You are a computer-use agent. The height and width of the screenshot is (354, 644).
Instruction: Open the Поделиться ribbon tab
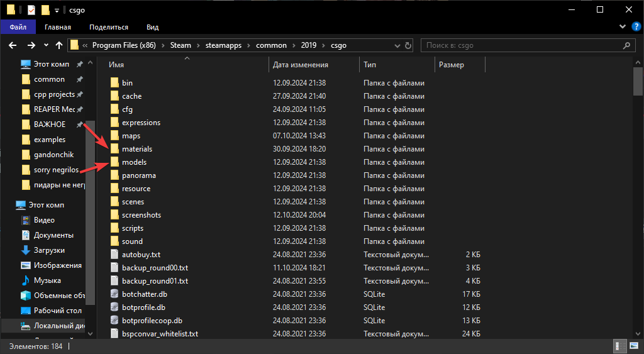tap(109, 27)
